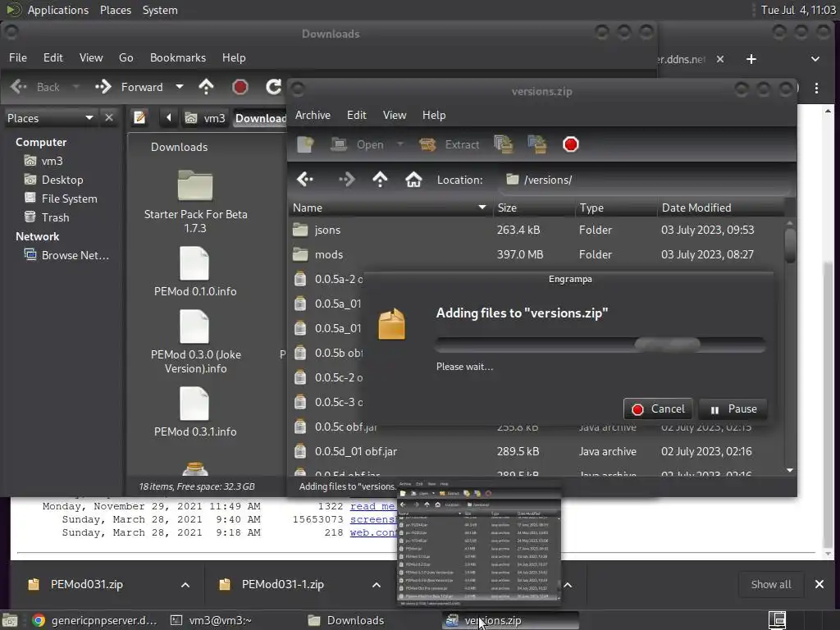Image resolution: width=840 pixels, height=630 pixels.
Task: Click the Engrampa progress bar
Action: coord(600,345)
